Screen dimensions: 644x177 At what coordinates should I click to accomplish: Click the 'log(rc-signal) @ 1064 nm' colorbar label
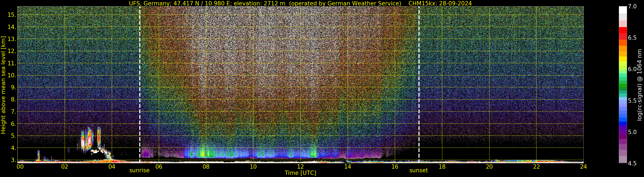pyautogui.click(x=640, y=85)
